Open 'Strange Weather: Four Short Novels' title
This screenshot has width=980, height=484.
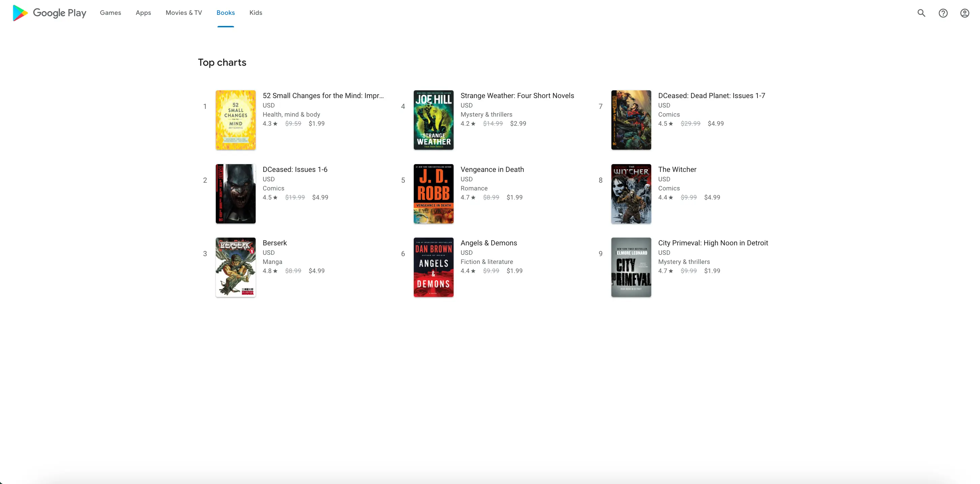tap(517, 95)
